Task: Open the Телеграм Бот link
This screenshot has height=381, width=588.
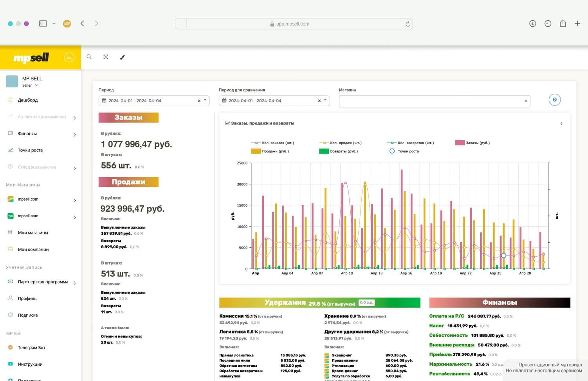Action: click(x=32, y=348)
